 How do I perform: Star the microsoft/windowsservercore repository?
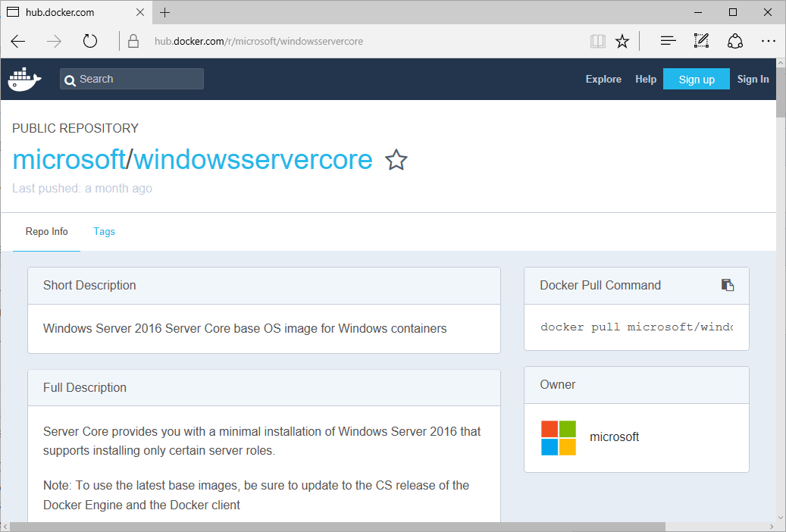pos(396,160)
